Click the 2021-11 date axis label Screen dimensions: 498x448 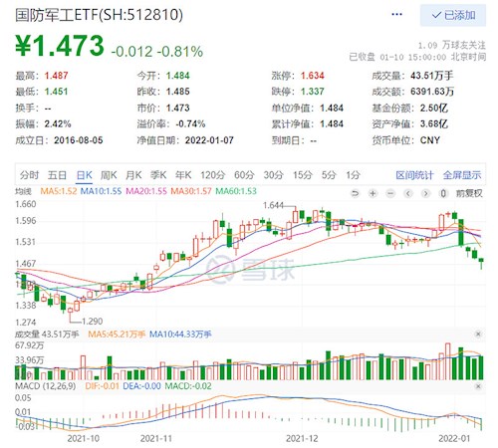156,439
